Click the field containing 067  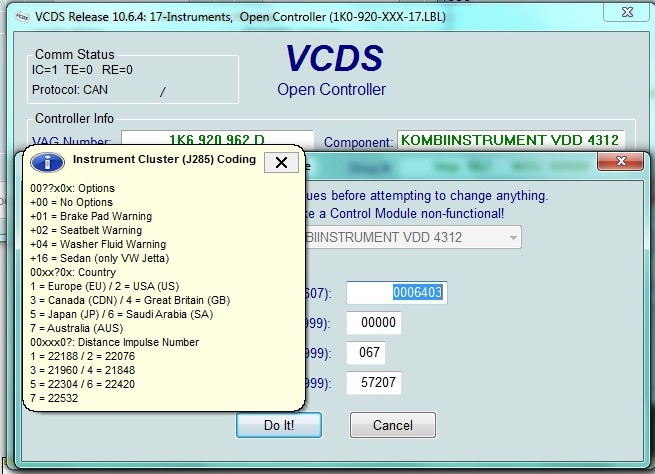[366, 353]
